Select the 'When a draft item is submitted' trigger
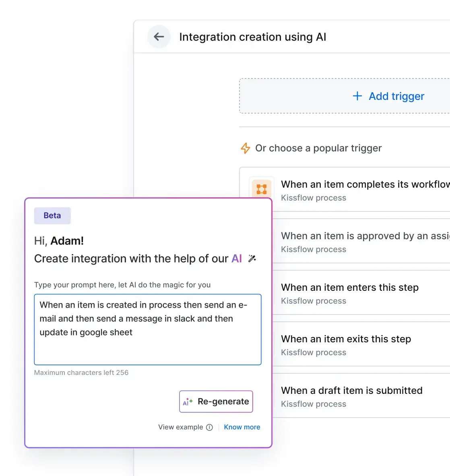 [352, 390]
